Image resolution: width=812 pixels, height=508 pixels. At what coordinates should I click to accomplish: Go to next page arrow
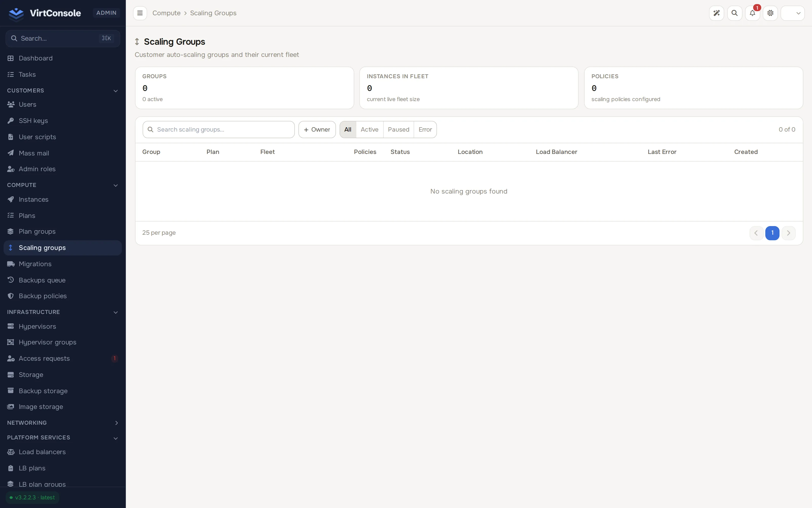pos(788,233)
